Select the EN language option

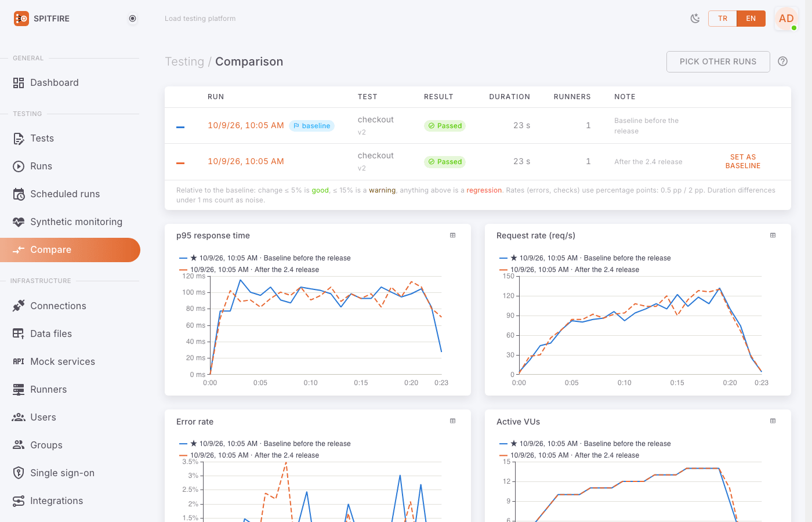coord(751,19)
